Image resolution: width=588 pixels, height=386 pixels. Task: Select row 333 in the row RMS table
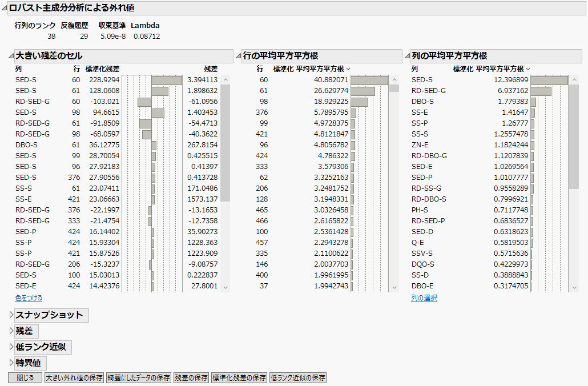click(262, 167)
